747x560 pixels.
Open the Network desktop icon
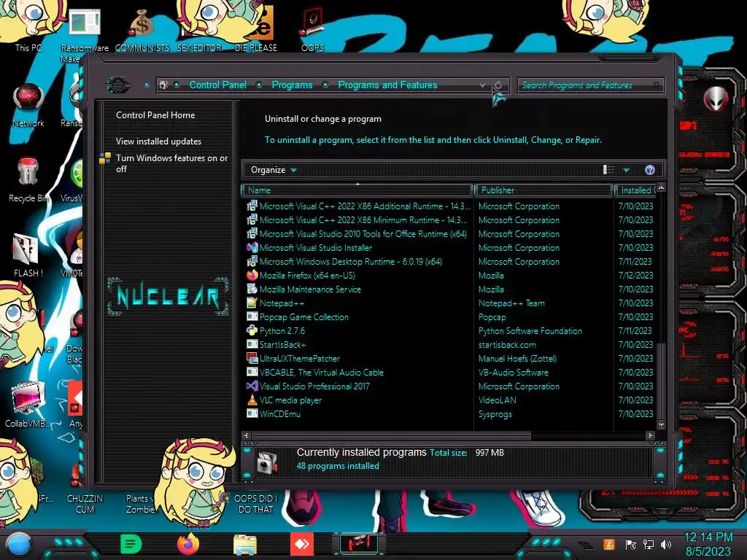tap(28, 105)
